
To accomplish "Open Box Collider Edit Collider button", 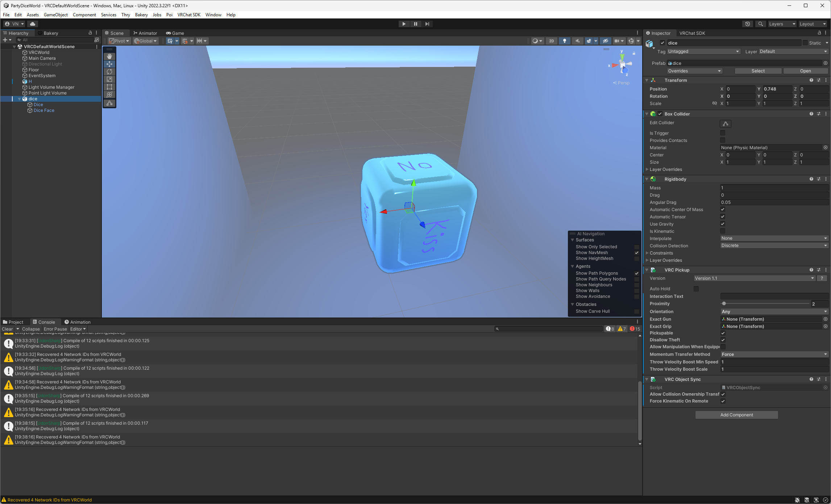I will [x=725, y=123].
